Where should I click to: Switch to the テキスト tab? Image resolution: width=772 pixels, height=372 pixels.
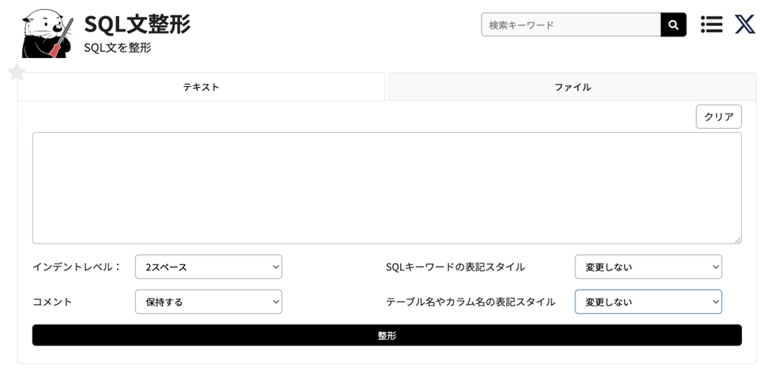tap(201, 87)
